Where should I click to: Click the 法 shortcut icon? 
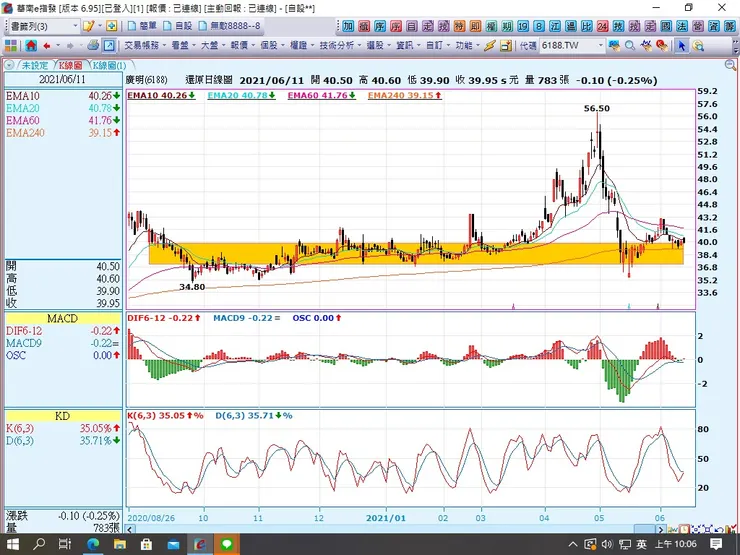coord(682,26)
